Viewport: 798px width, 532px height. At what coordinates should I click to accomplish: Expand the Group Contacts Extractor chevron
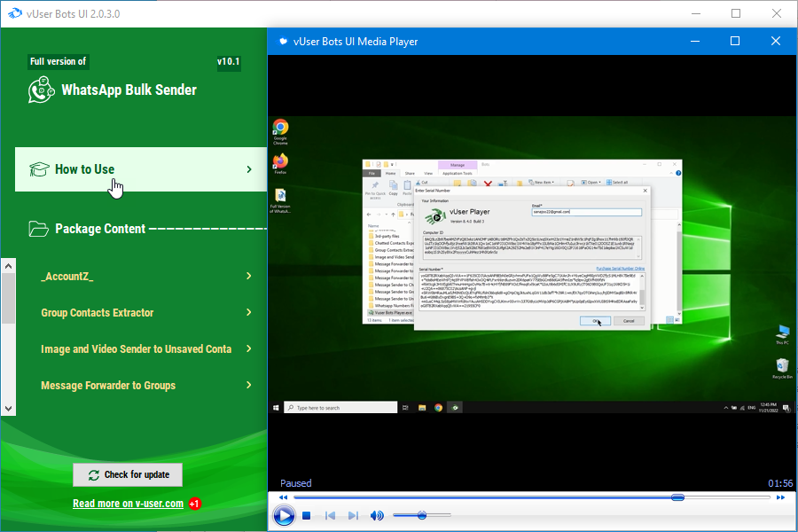coord(249,312)
